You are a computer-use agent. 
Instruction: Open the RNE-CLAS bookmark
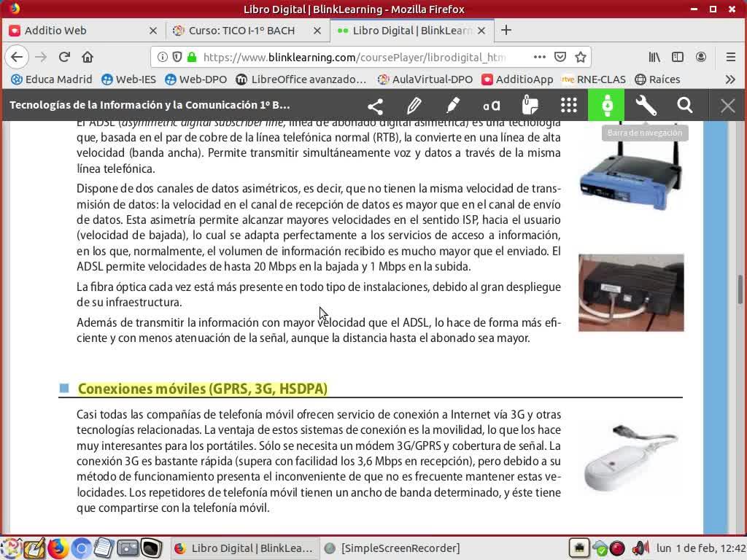[x=594, y=79]
